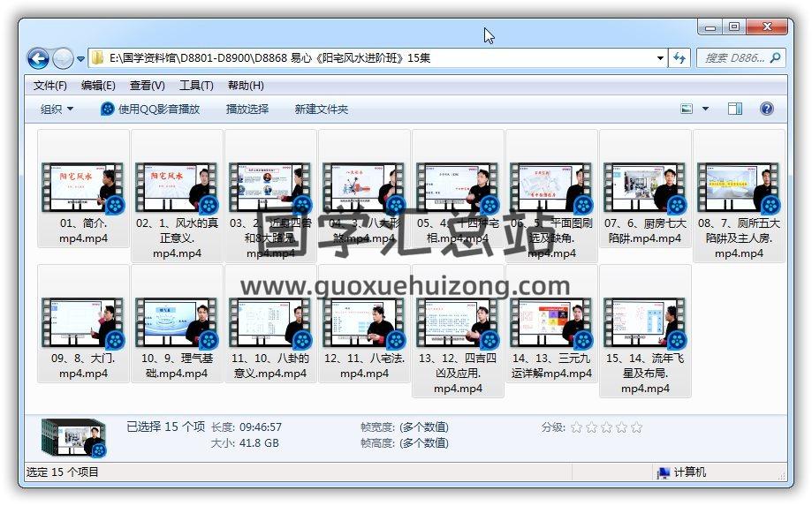Select video 02、1、风水的真正意义

coord(177,196)
